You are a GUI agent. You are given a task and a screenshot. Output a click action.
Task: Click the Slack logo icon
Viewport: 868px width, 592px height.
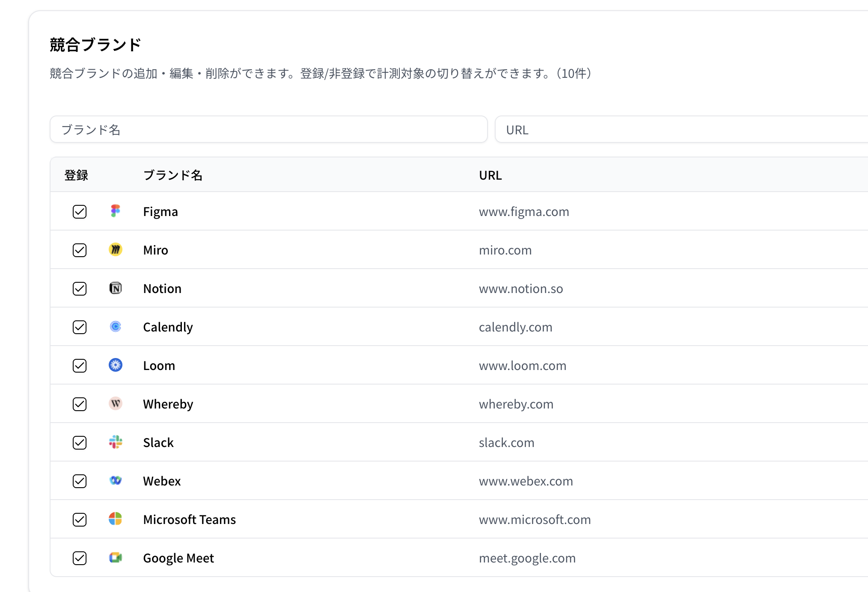pos(115,442)
